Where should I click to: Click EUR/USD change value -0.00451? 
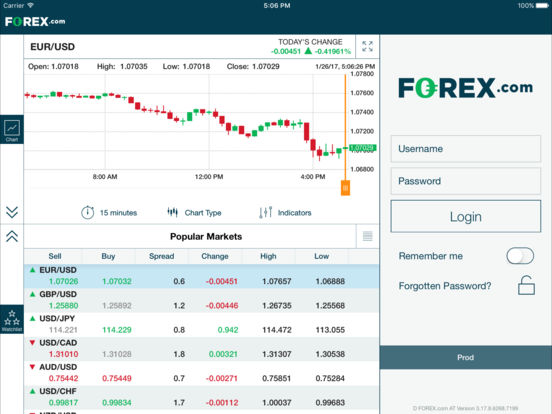[222, 281]
